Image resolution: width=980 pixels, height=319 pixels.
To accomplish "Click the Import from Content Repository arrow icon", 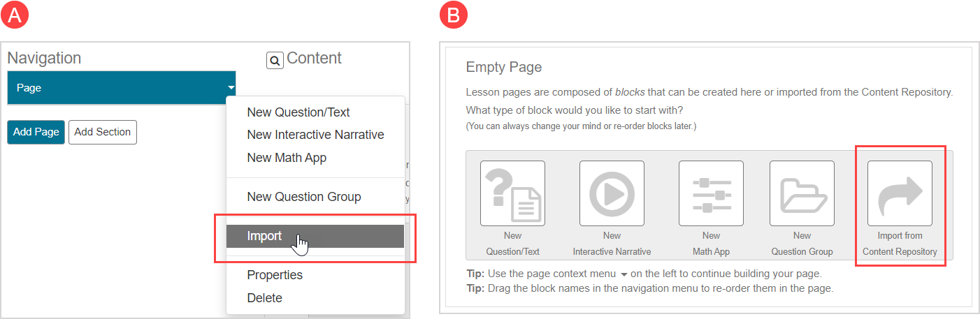I will tap(900, 193).
